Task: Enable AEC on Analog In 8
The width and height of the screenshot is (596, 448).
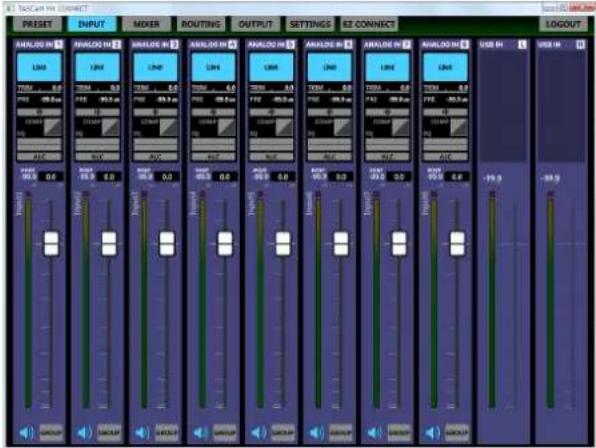Action: 445,157
